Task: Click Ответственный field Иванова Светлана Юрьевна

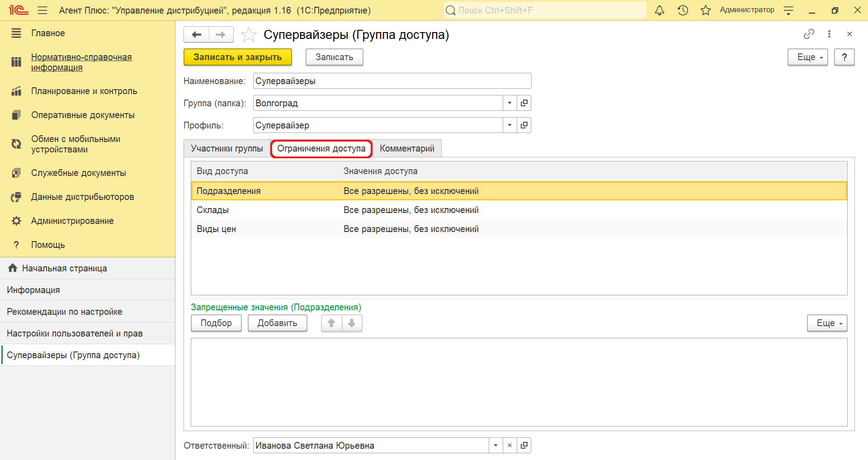Action: point(371,446)
